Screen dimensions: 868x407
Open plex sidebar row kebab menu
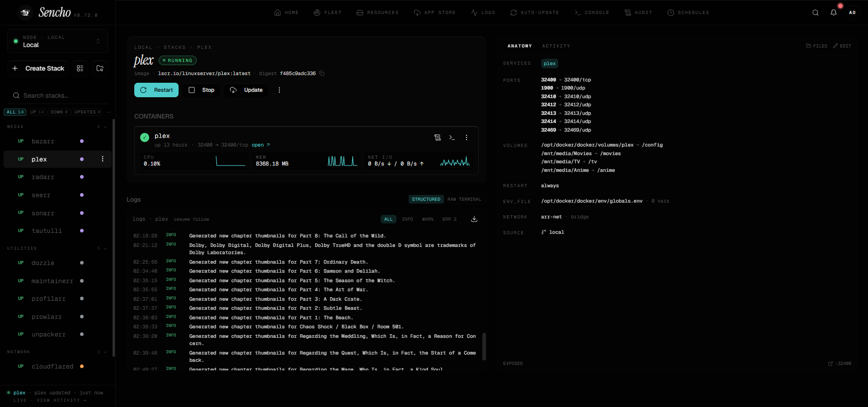point(103,159)
